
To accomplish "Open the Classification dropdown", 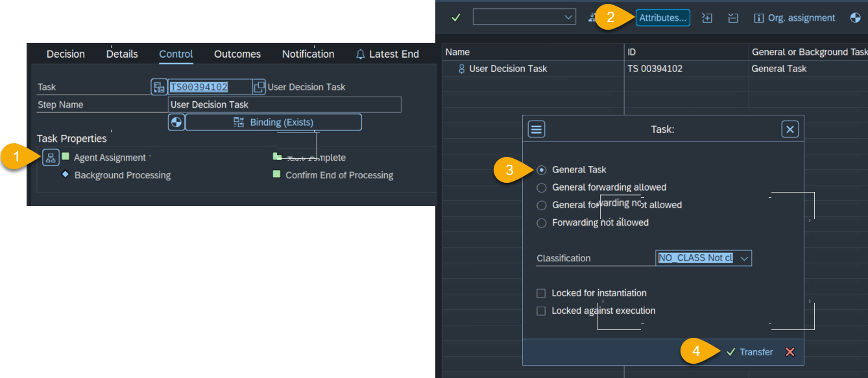I will click(744, 258).
